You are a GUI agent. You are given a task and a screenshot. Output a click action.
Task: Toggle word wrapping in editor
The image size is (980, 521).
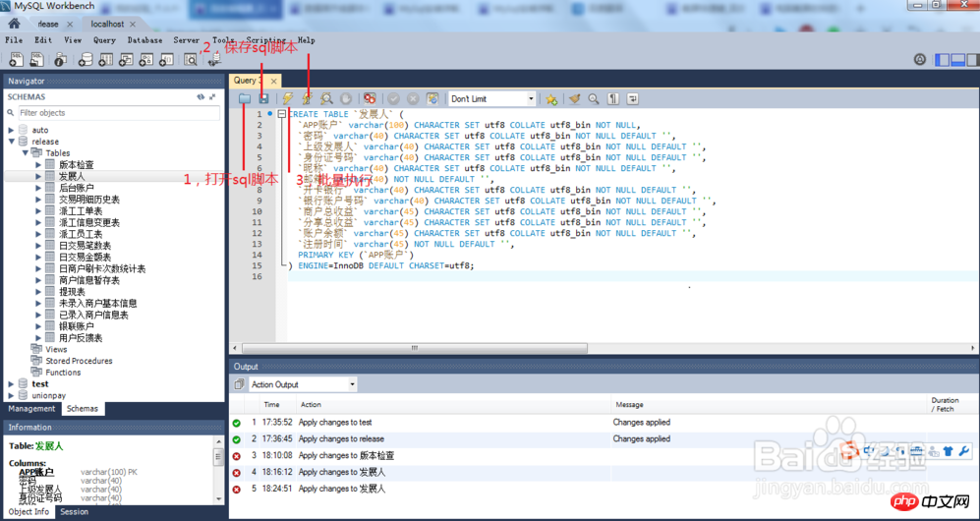(x=632, y=98)
